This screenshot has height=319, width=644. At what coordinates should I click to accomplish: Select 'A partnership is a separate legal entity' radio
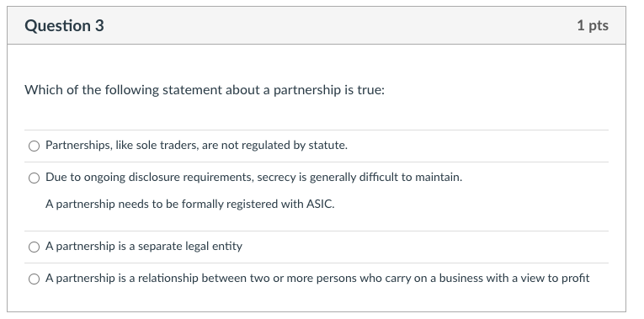[x=34, y=247]
